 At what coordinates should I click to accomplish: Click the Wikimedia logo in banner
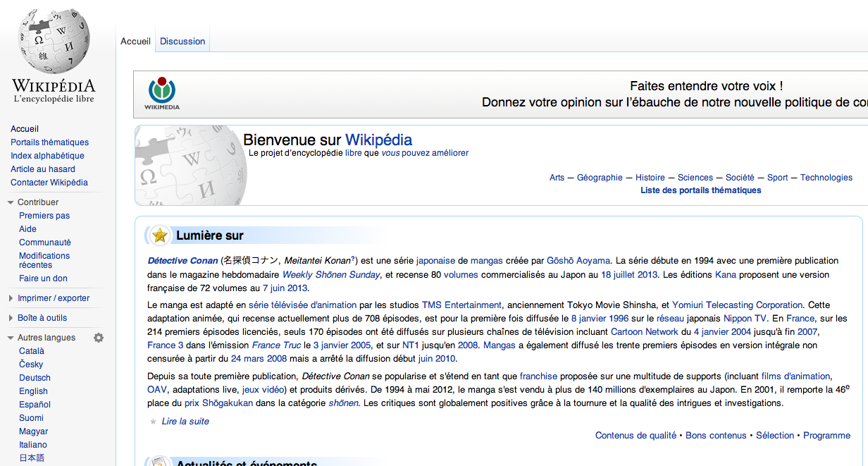[x=162, y=93]
